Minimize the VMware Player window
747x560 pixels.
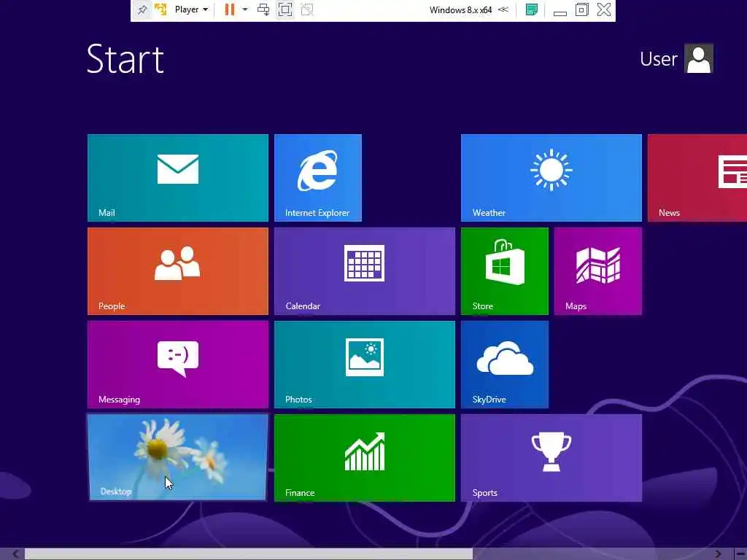tap(560, 13)
